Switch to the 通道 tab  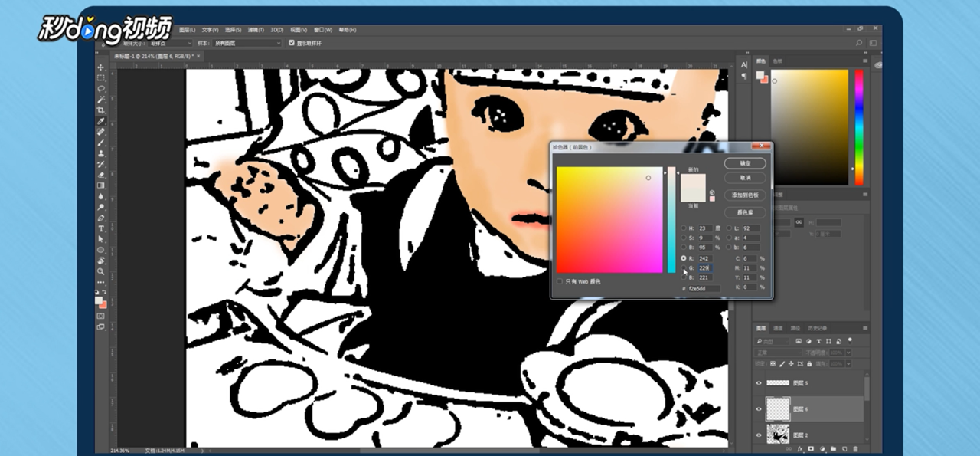[x=778, y=327]
